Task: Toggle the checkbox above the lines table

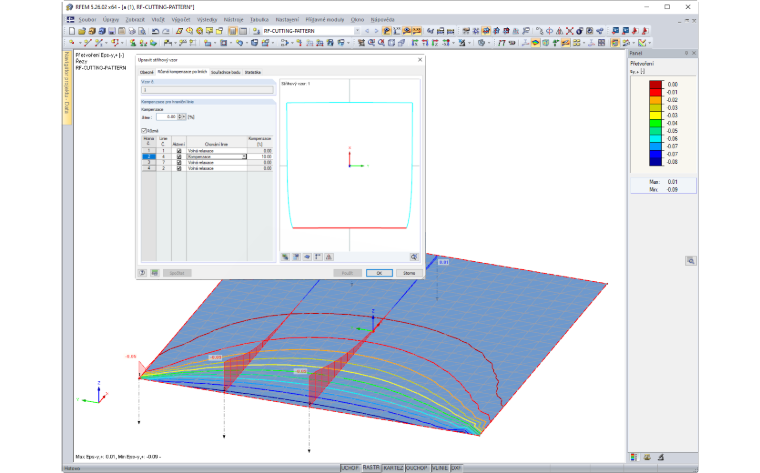Action: tap(144, 130)
